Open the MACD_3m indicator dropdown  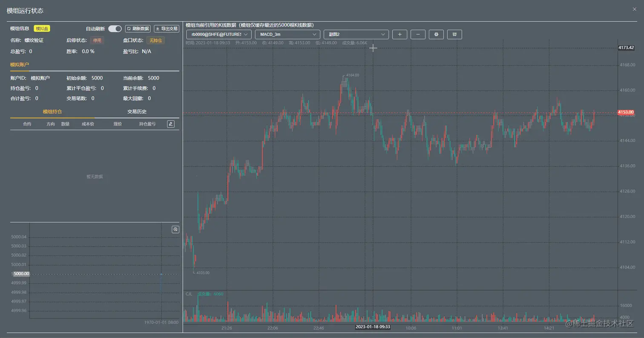tap(287, 34)
